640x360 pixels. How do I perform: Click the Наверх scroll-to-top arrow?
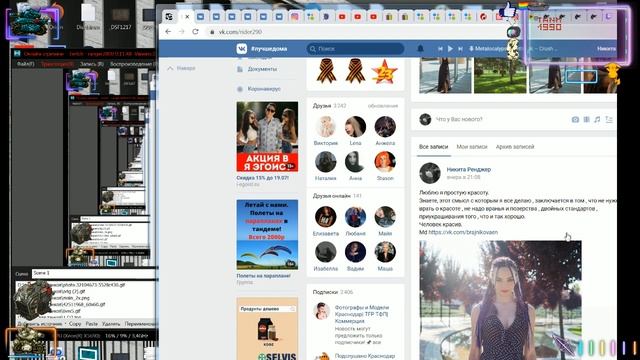[x=181, y=68]
